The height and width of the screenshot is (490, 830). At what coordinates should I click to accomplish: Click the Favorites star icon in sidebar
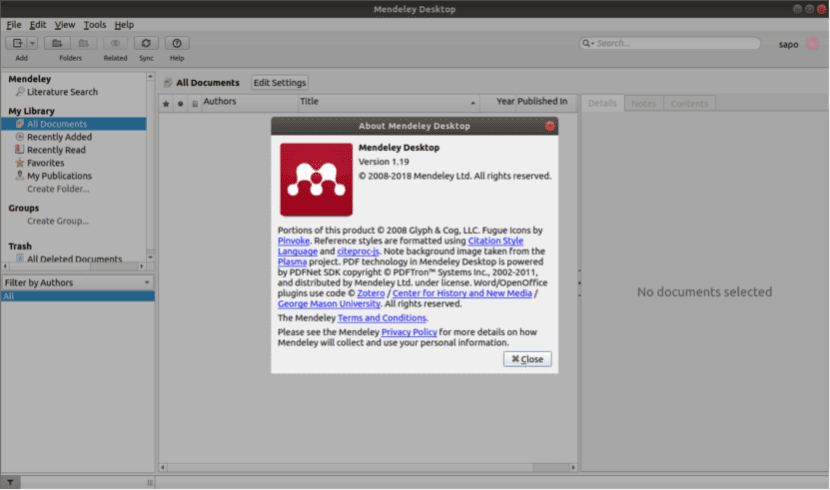tap(20, 162)
